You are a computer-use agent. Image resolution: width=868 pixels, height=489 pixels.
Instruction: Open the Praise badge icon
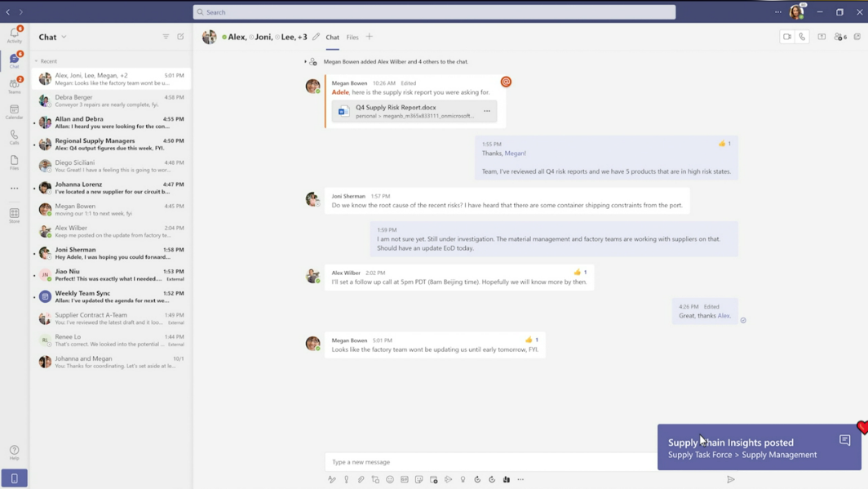[463, 479]
